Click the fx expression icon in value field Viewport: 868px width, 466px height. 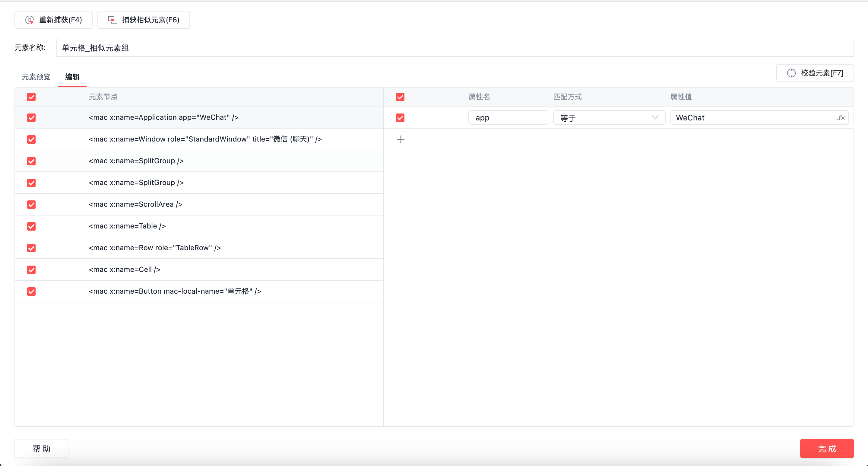[x=841, y=117]
